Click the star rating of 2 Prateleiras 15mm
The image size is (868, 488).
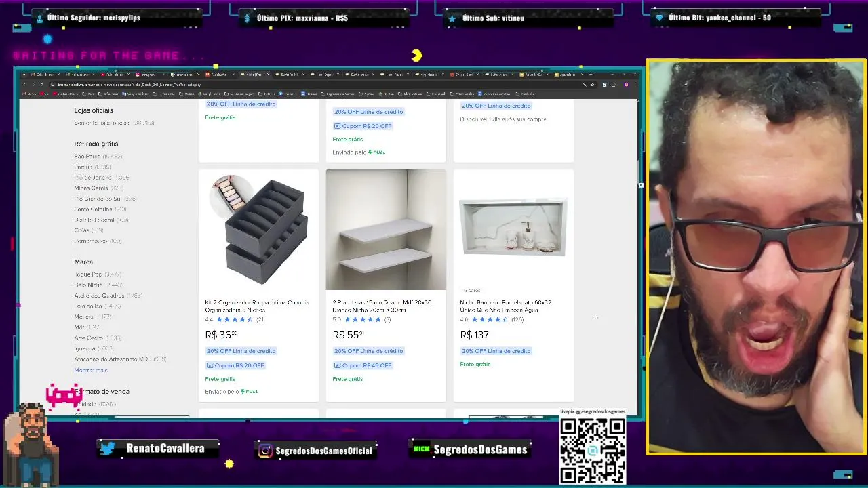(363, 319)
